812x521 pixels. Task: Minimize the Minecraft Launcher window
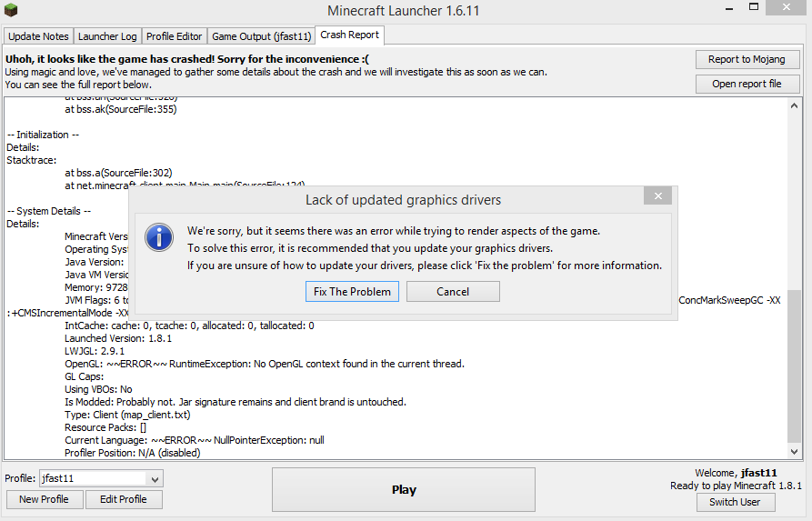729,9
